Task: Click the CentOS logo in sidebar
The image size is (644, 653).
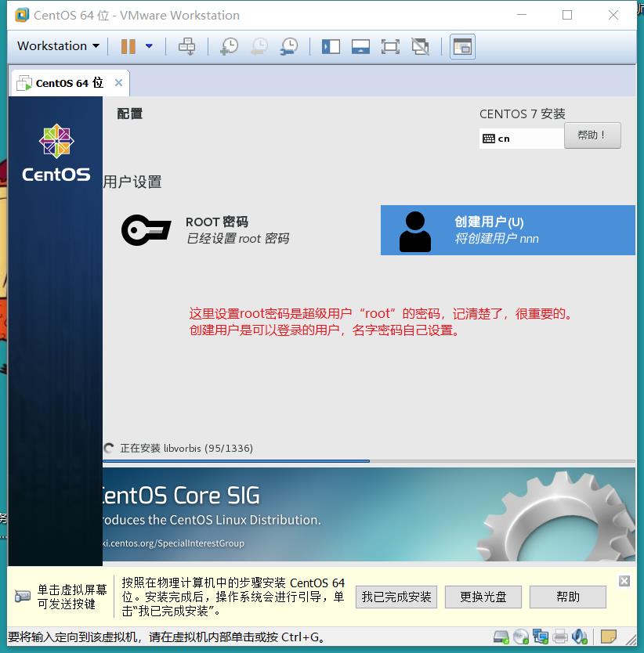Action: tap(56, 153)
